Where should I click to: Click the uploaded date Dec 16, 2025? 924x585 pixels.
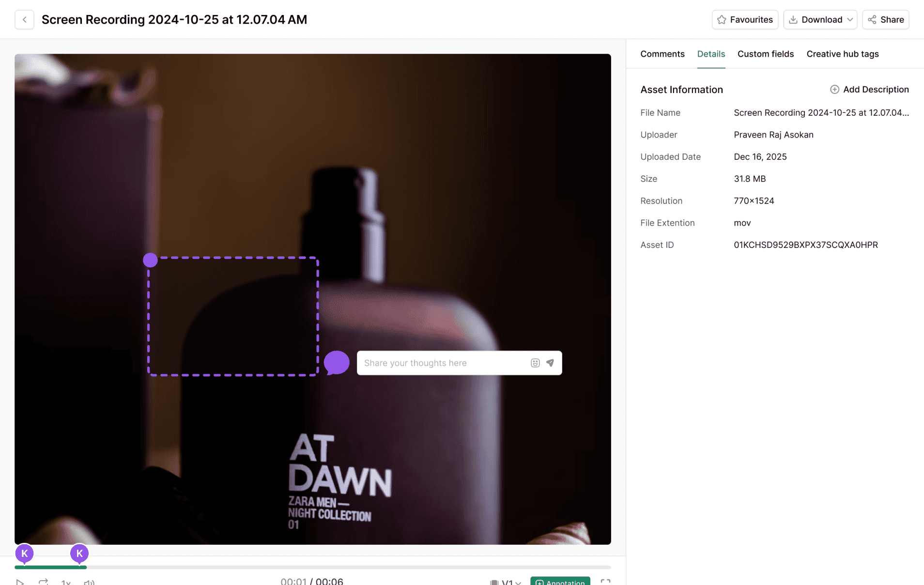click(760, 157)
